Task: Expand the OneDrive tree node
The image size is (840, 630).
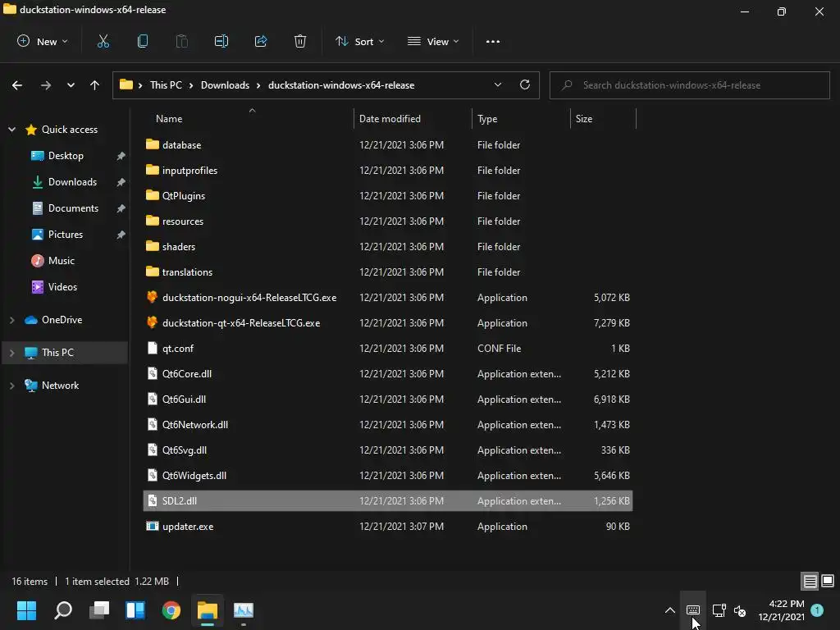Action: click(11, 320)
